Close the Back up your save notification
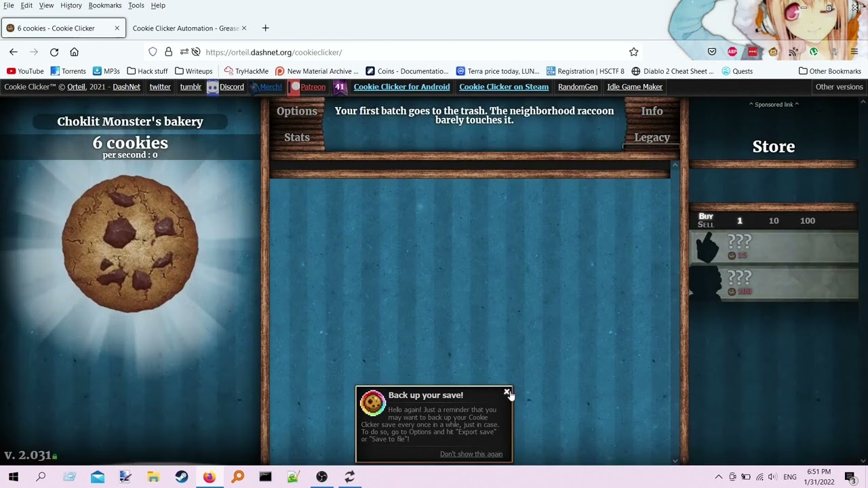 coord(507,392)
